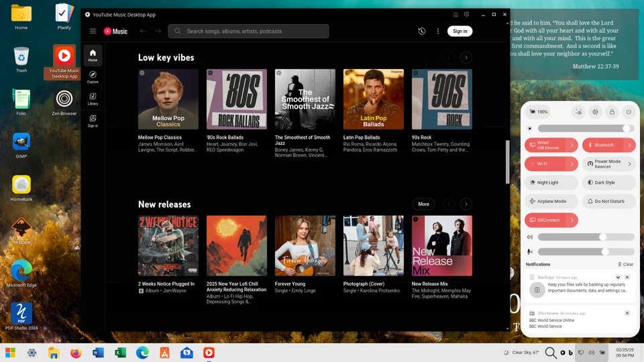Turn on Airplane Mode

click(x=551, y=201)
